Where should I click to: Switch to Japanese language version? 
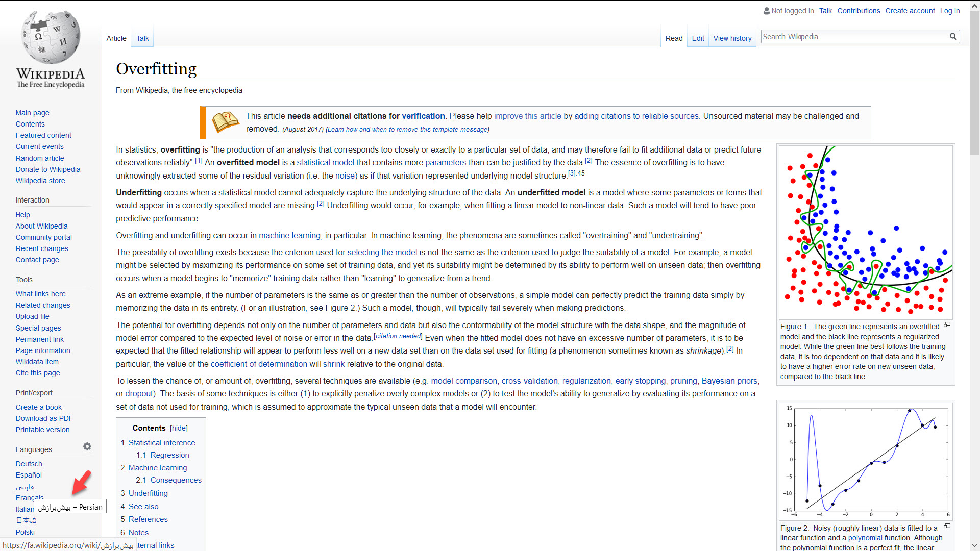tap(26, 520)
